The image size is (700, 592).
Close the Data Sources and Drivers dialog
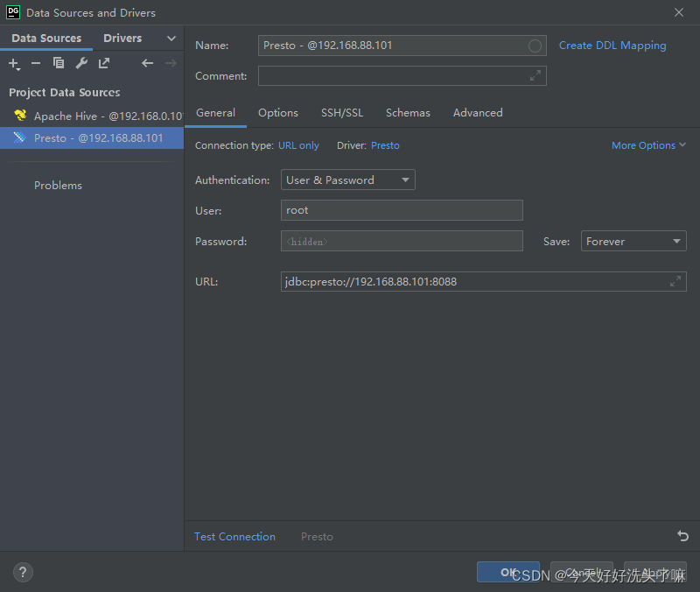click(x=679, y=12)
